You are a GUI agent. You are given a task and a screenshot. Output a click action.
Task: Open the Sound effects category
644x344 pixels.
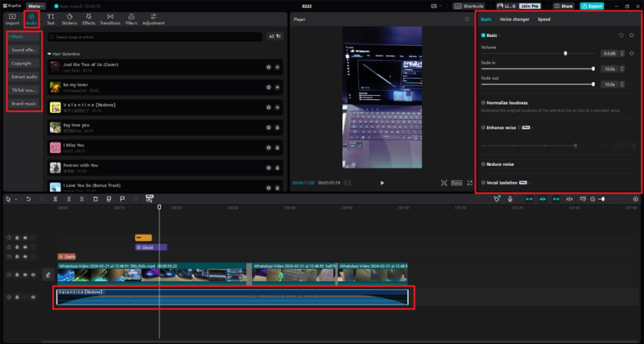(24, 50)
